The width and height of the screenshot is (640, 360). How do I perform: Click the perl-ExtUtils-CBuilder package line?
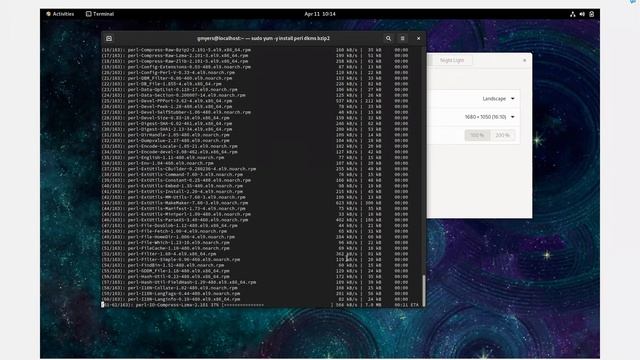(x=255, y=169)
